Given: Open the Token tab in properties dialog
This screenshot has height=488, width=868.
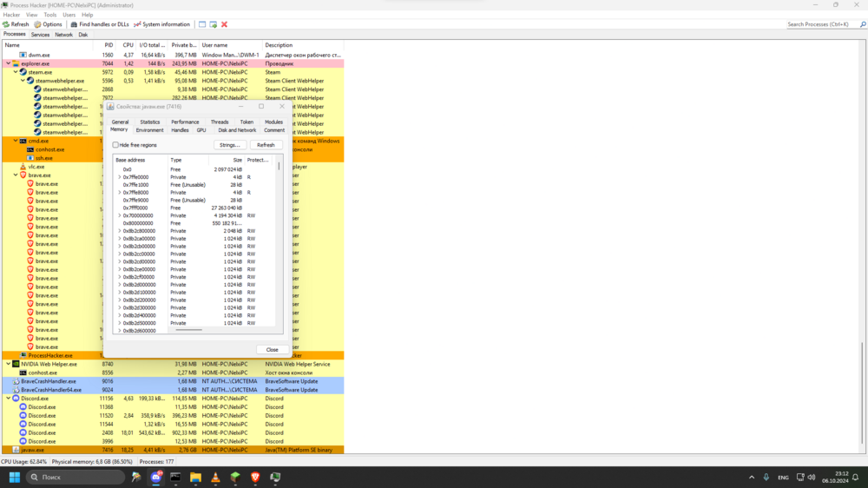Looking at the screenshot, I should point(247,122).
